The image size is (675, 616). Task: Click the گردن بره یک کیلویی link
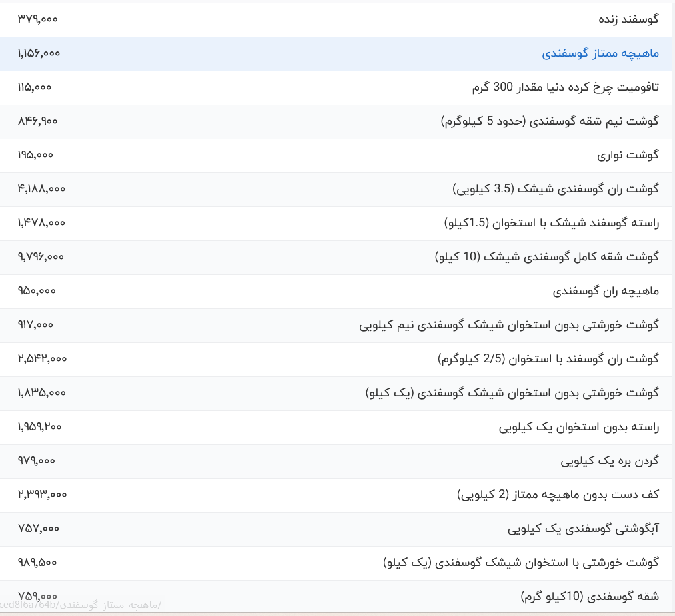click(609, 461)
